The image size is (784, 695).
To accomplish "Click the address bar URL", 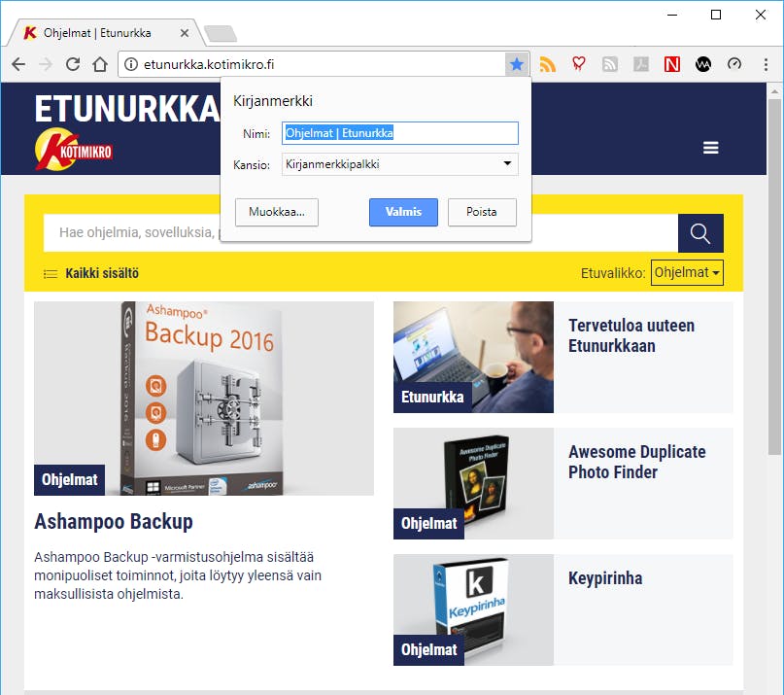I will coord(209,64).
